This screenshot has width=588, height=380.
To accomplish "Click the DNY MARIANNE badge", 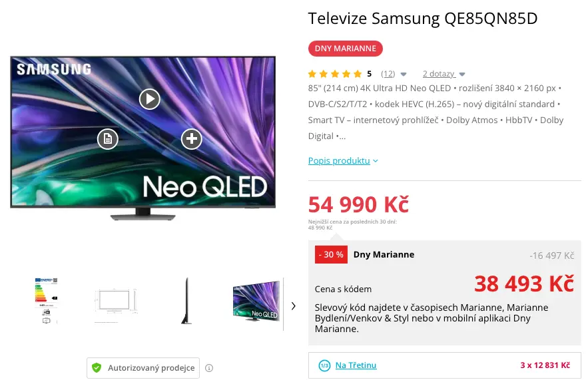I will (x=346, y=49).
